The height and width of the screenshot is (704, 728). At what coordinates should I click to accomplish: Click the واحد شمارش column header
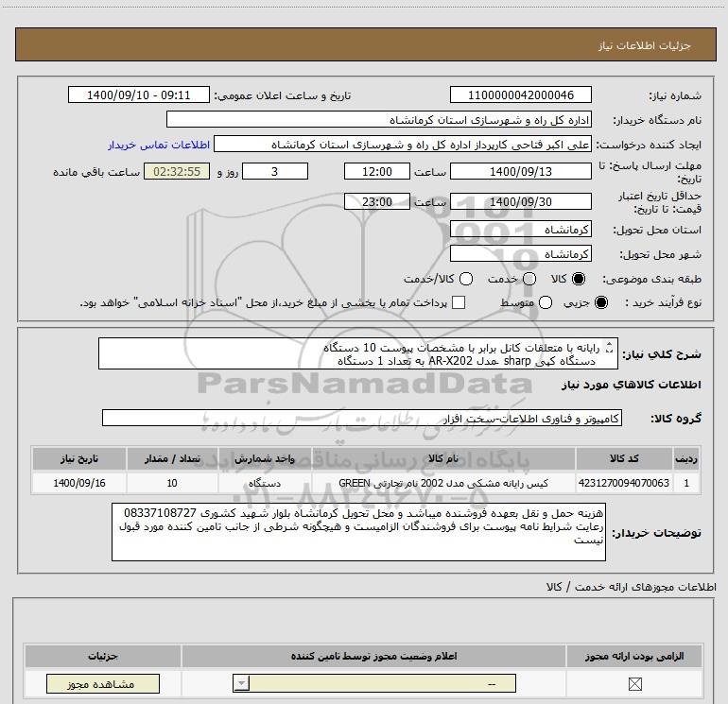coord(264,458)
